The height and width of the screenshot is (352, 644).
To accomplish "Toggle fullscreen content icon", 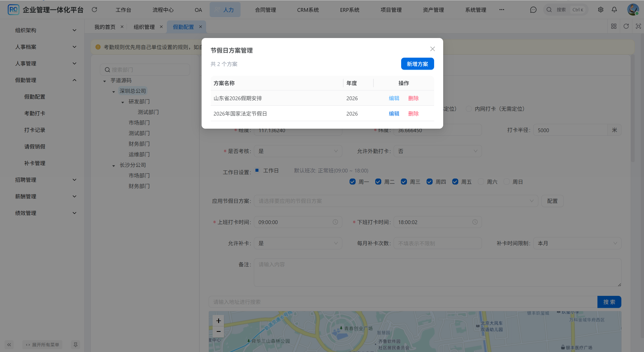I will click(x=638, y=26).
